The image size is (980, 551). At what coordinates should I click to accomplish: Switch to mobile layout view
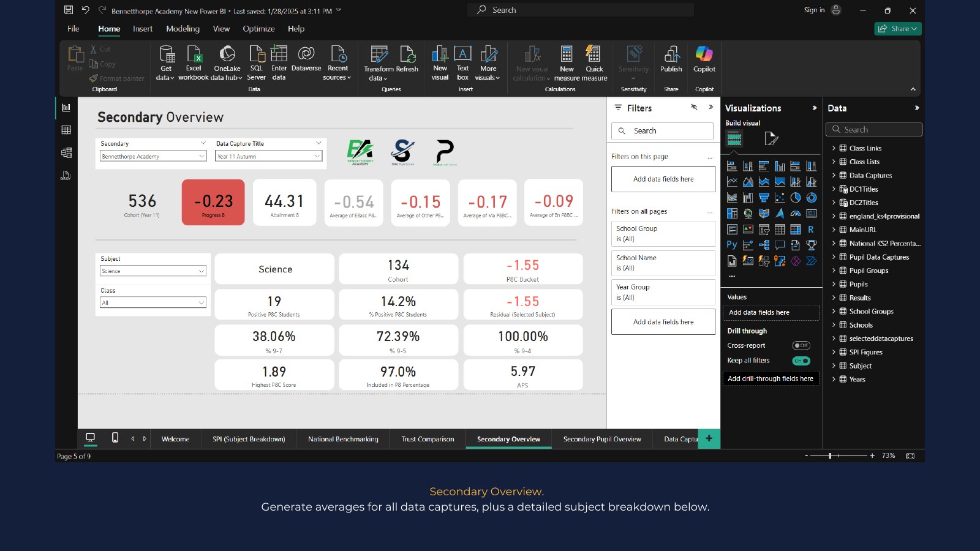[115, 438]
